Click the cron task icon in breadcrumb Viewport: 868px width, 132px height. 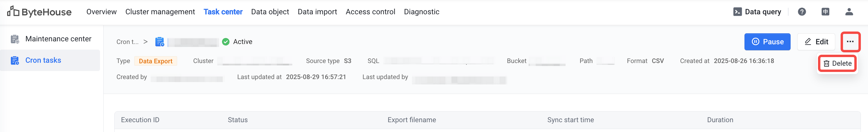159,42
